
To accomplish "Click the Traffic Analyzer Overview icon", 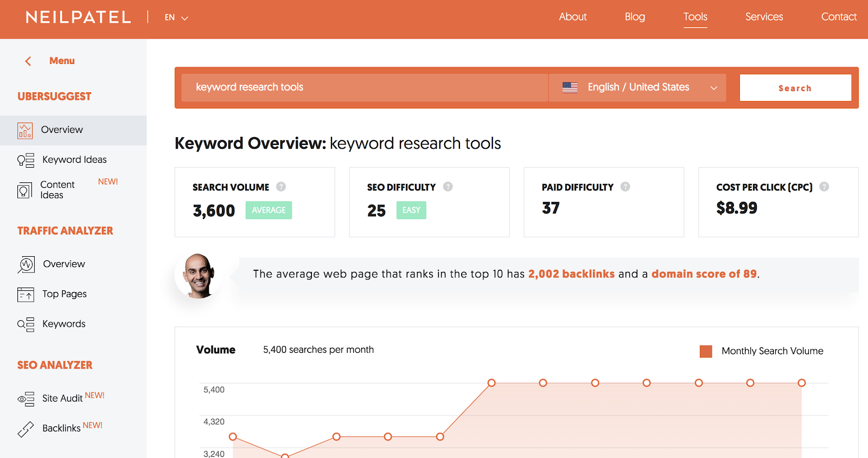I will (x=26, y=264).
